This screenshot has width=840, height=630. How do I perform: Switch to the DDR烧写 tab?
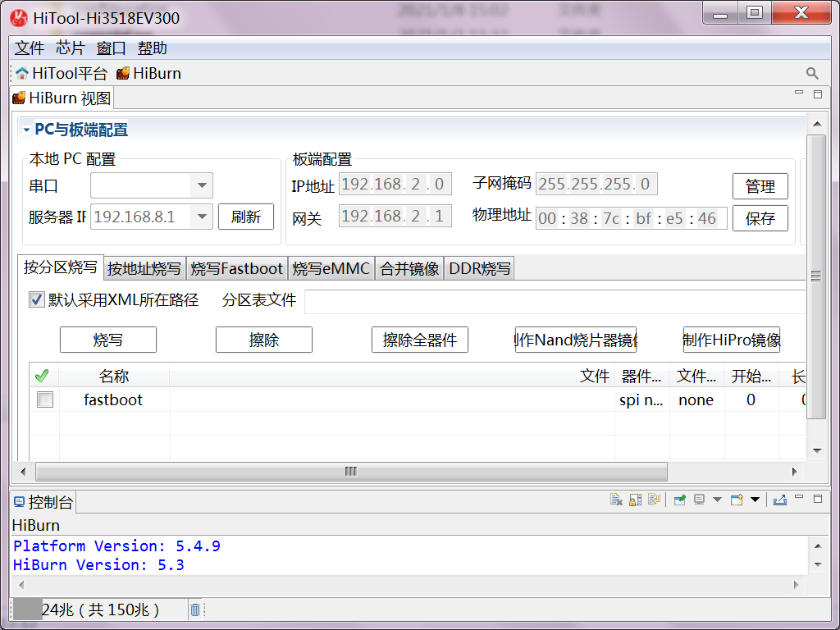coord(479,268)
